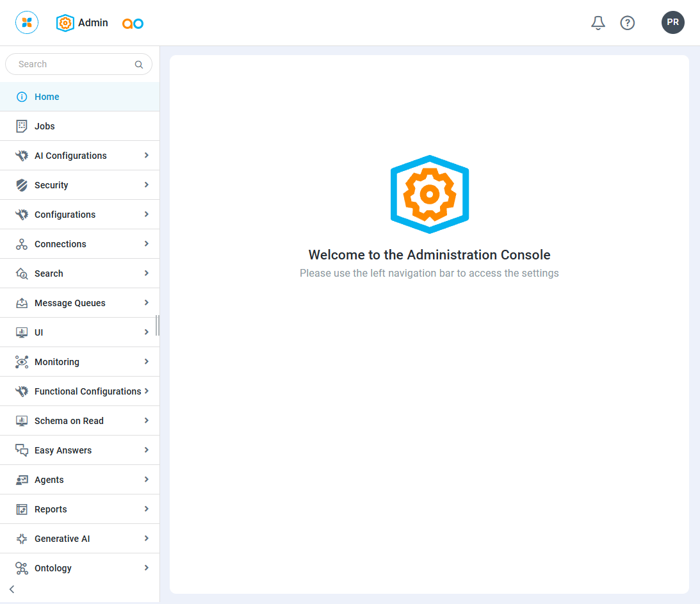700x604 pixels.
Task: Click the Security shield icon
Action: [x=21, y=185]
